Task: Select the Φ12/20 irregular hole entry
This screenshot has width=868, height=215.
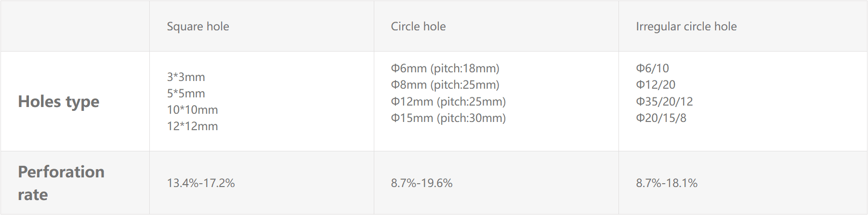Action: [x=656, y=85]
